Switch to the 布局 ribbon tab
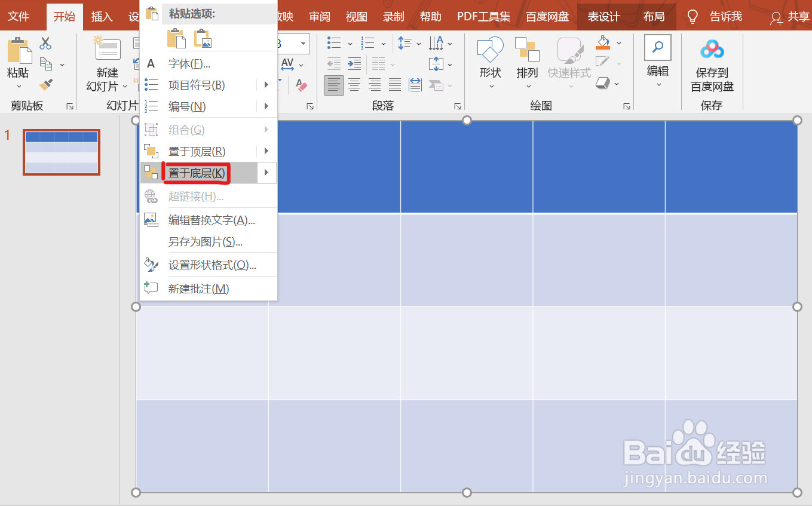Image resolution: width=812 pixels, height=506 pixels. (x=654, y=17)
